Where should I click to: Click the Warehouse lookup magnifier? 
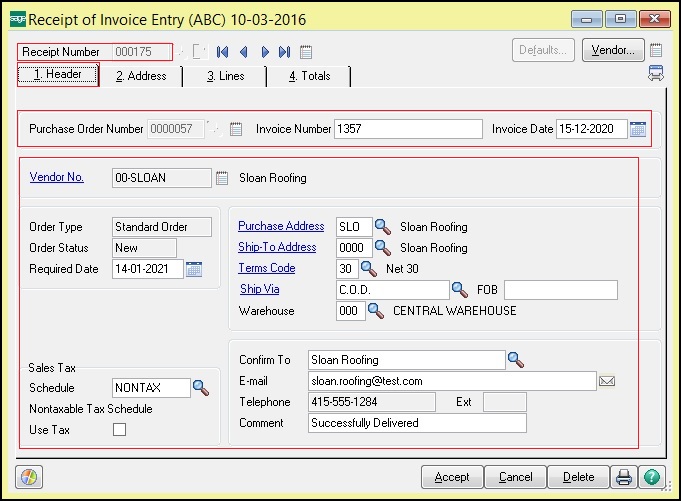click(376, 311)
